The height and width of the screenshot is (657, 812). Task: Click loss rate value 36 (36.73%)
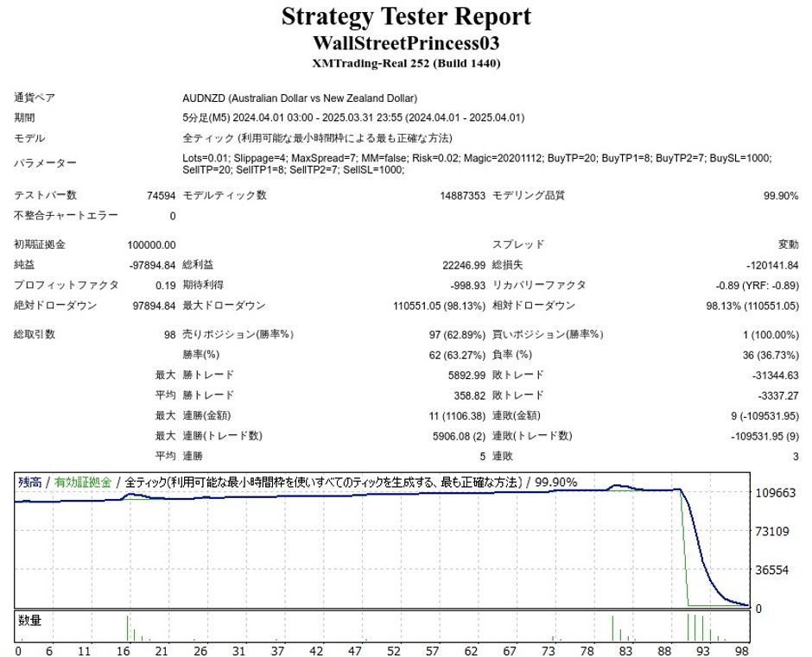[771, 355]
